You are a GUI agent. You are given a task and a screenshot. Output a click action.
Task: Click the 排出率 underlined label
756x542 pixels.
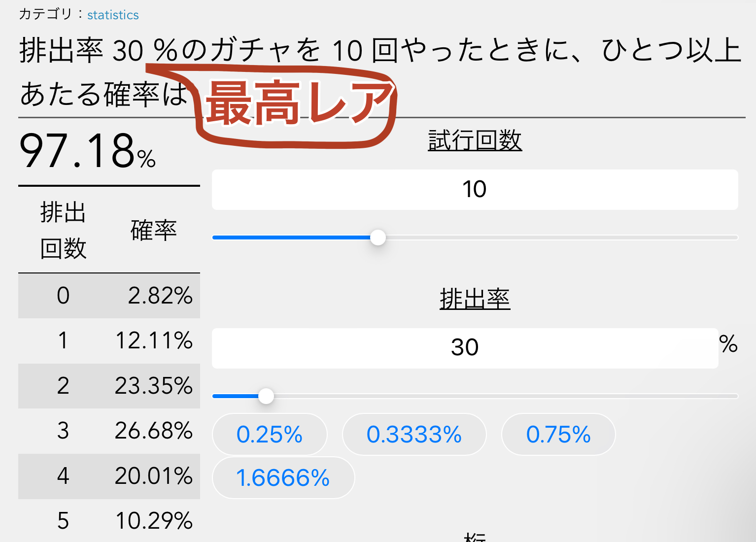tap(475, 299)
